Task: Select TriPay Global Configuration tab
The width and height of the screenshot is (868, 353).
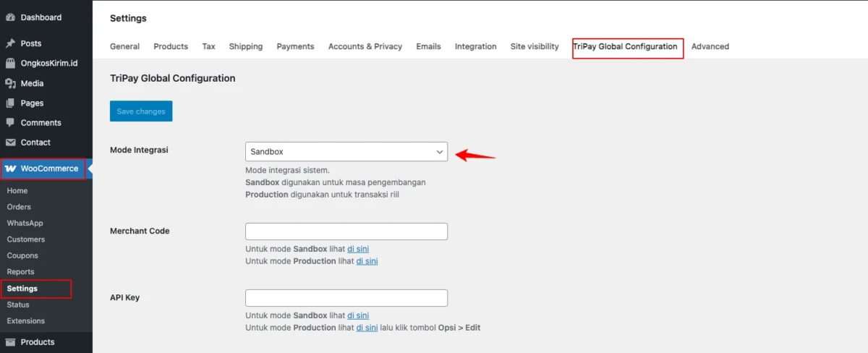Action: 626,46
